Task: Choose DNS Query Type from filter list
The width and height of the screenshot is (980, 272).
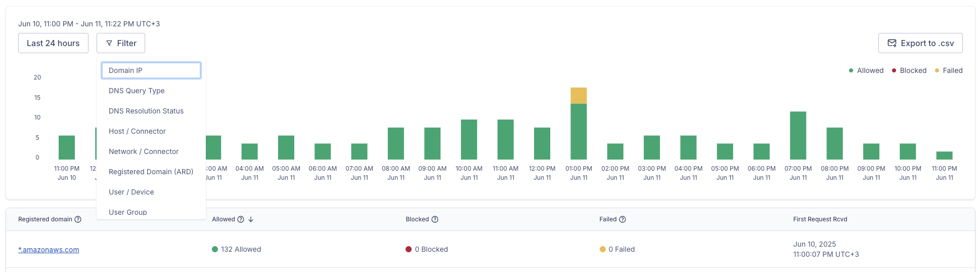Action: click(x=137, y=91)
